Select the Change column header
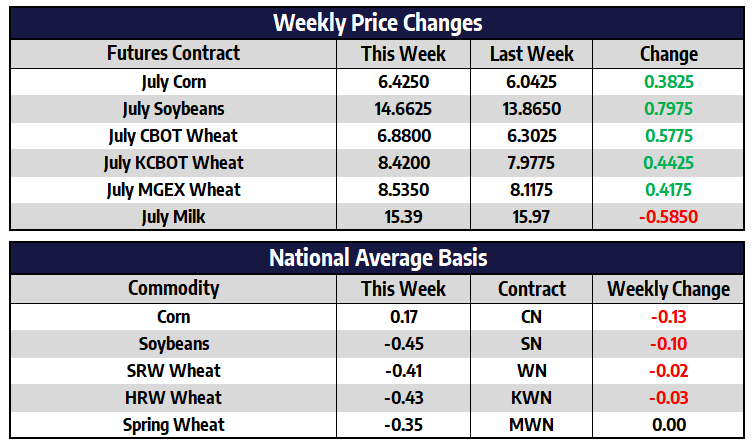 point(668,53)
